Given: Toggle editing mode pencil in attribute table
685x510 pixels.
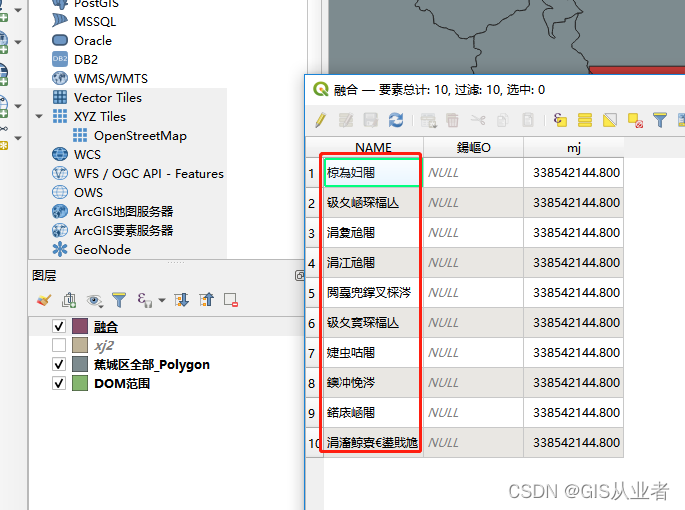Looking at the screenshot, I should pos(321,120).
